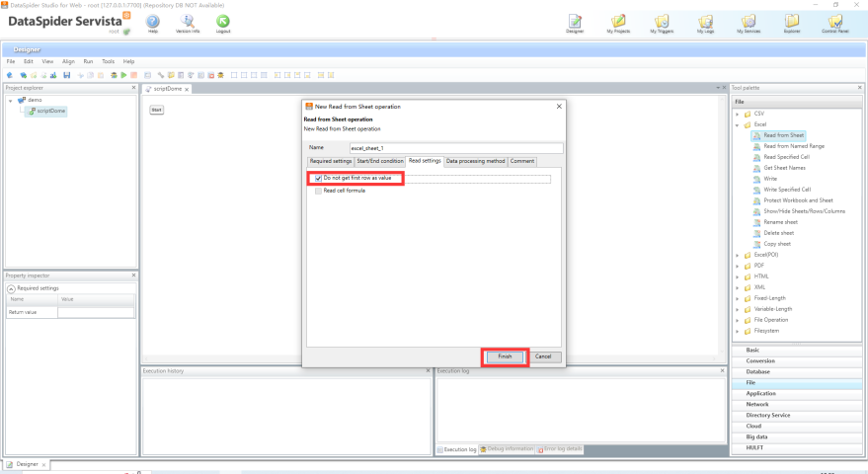Click the red stop execution toolbar icon
This screenshot has height=474, width=868.
tap(134, 75)
